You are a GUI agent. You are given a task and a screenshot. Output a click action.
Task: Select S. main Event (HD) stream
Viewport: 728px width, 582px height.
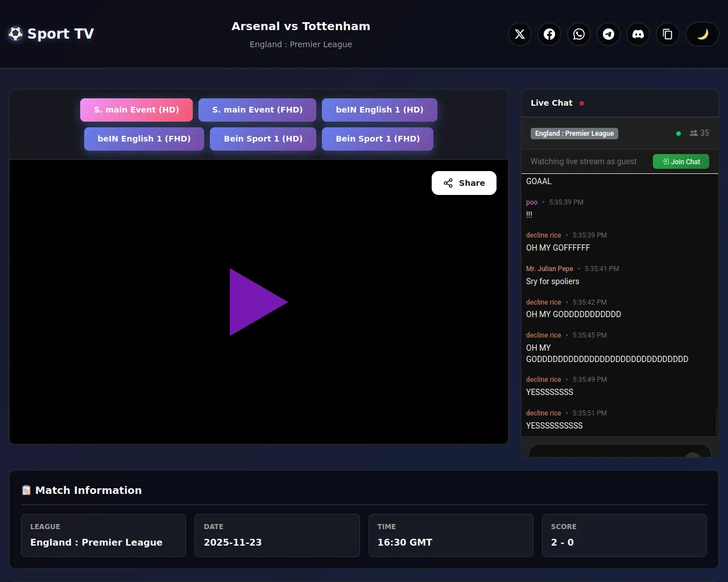tap(136, 110)
